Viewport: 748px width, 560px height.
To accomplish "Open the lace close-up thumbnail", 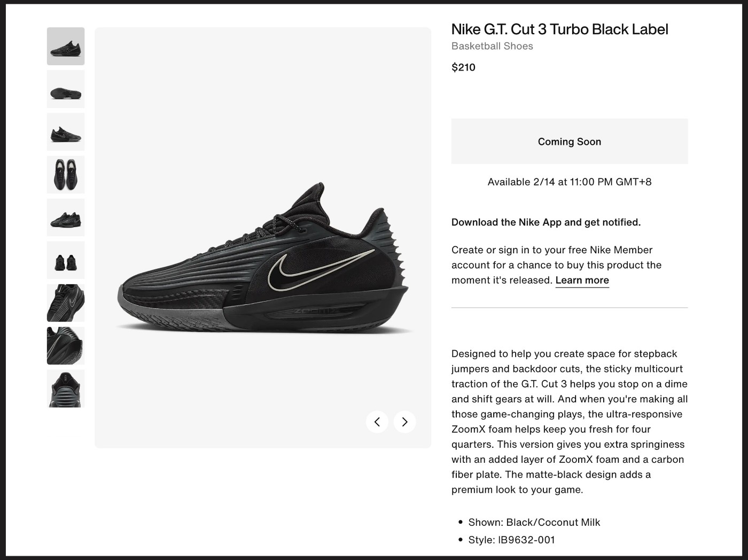I will pos(66,303).
